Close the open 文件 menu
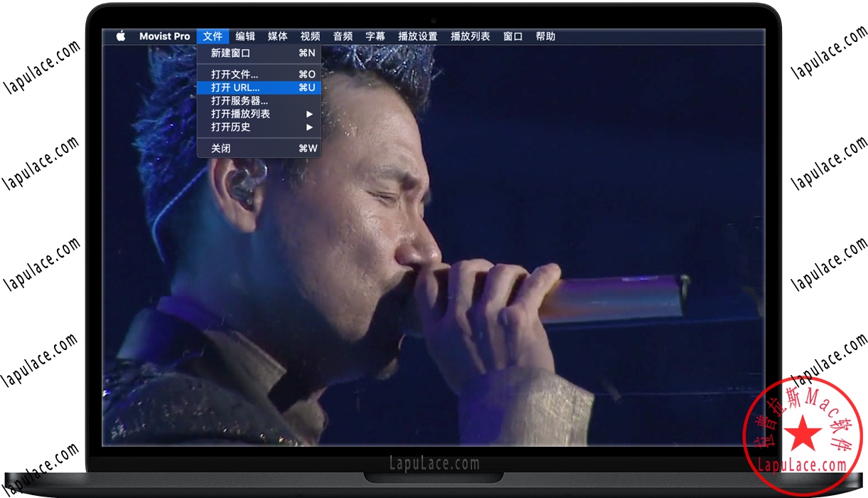The image size is (868, 498). click(x=213, y=36)
